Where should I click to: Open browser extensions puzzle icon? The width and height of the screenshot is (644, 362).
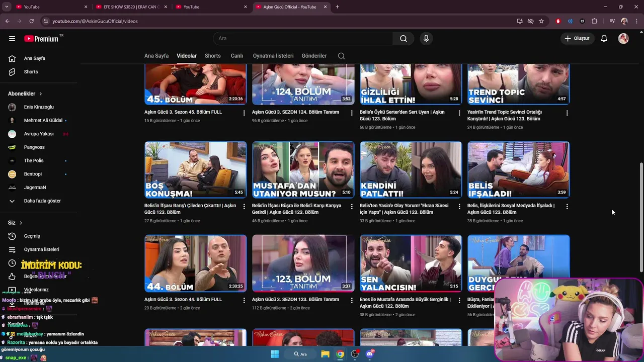pos(595,21)
